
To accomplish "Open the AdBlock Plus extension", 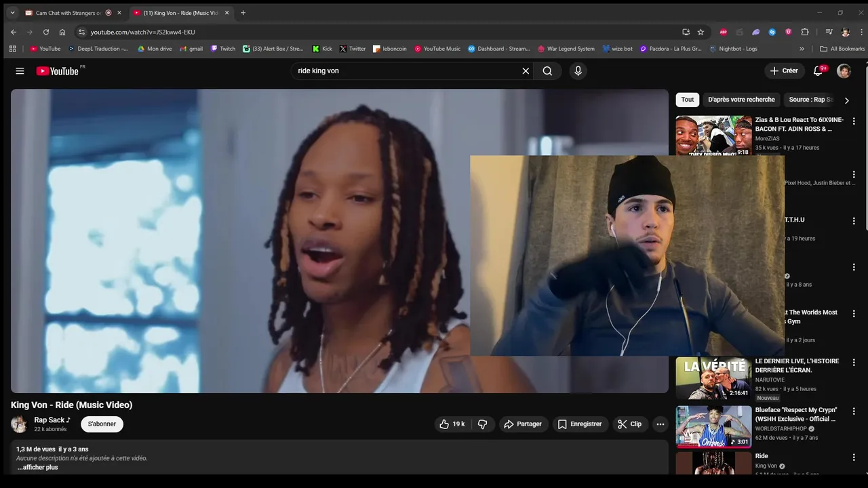I will (724, 32).
